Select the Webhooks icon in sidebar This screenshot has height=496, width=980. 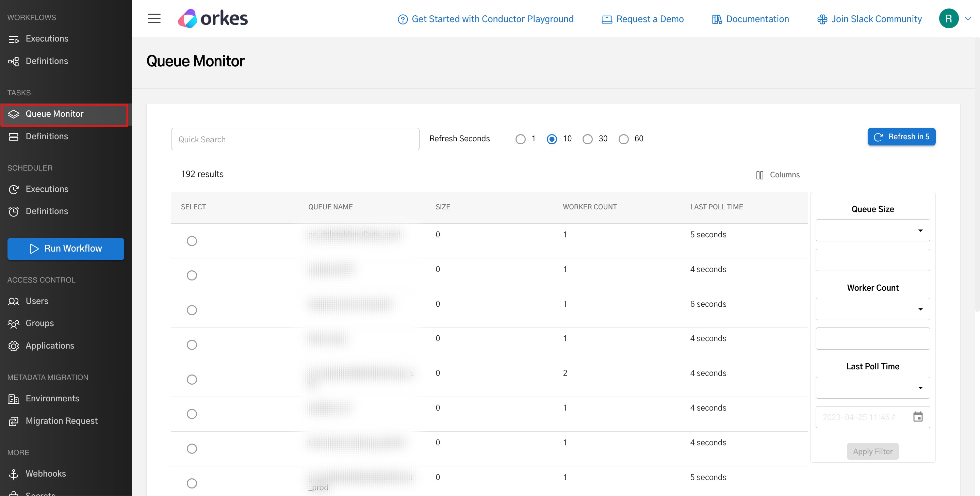pos(14,474)
